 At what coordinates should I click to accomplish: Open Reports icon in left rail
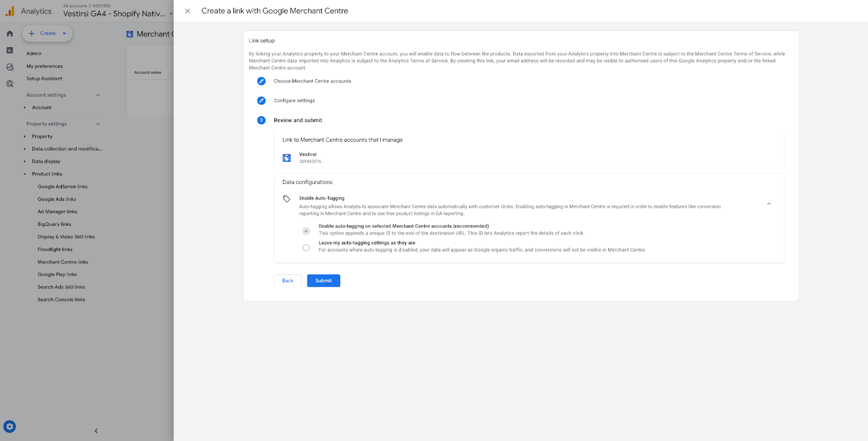tap(10, 51)
